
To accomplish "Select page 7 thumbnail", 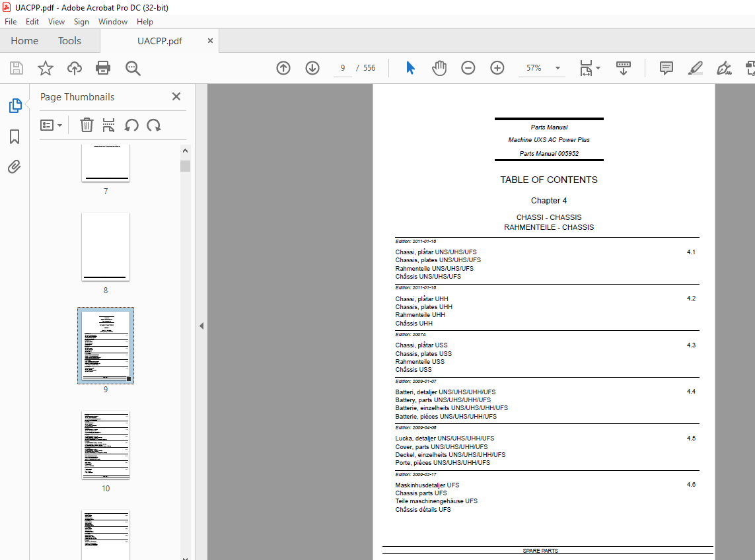I will 106,162.
